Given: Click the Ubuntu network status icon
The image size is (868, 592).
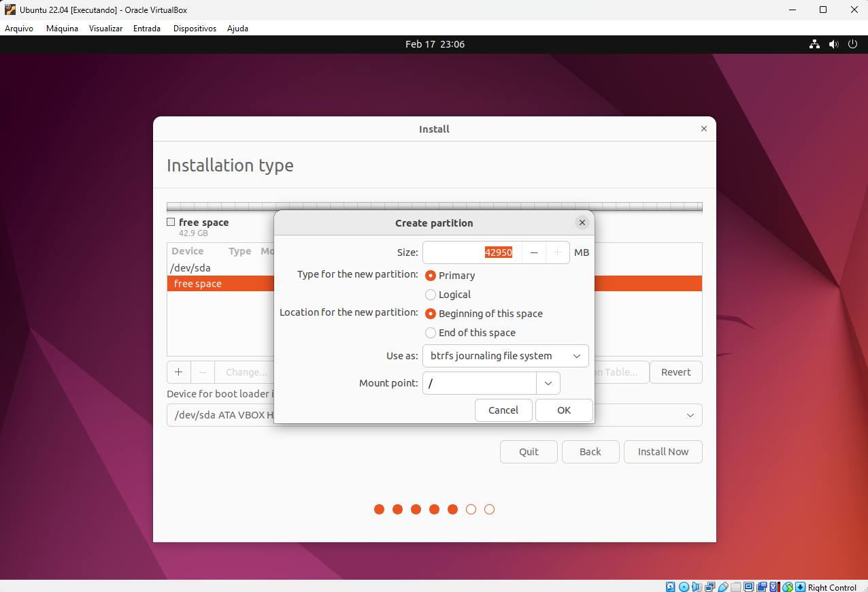Looking at the screenshot, I should (814, 44).
